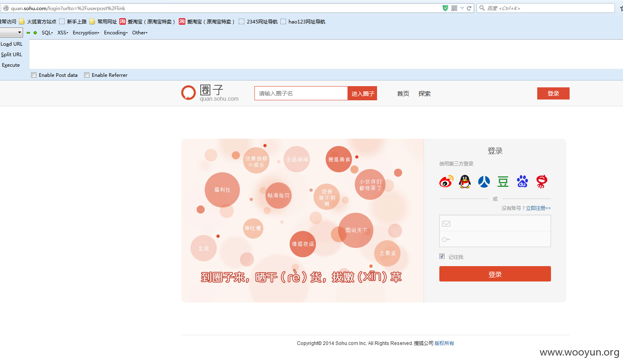The height and width of the screenshot is (364, 623).
Task: Click the 搜狐美食 bubble
Action: 339,159
